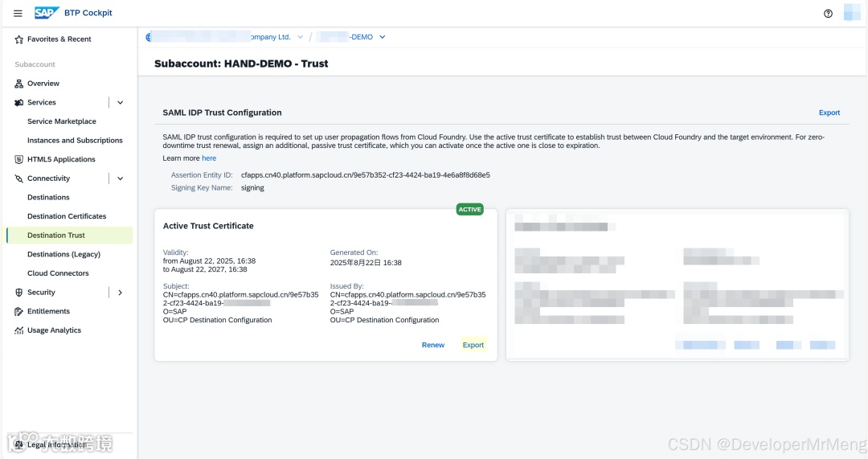868x459 pixels.
Task: Click the SAP logo
Action: [47, 13]
